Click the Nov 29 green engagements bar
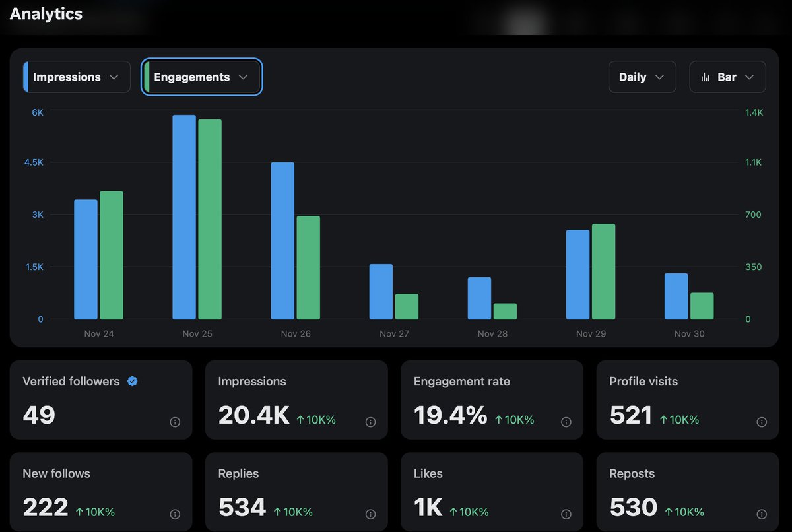The height and width of the screenshot is (532, 792). point(603,272)
